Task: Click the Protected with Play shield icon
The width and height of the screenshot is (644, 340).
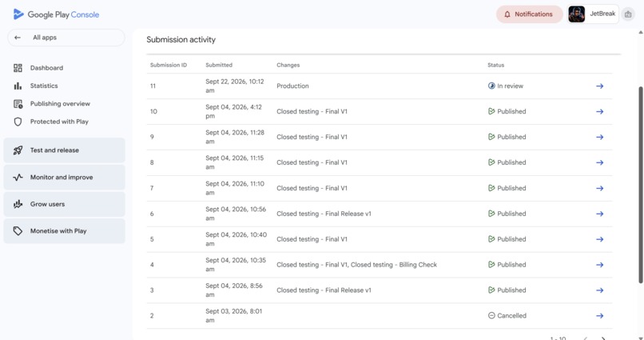Action: (x=18, y=122)
